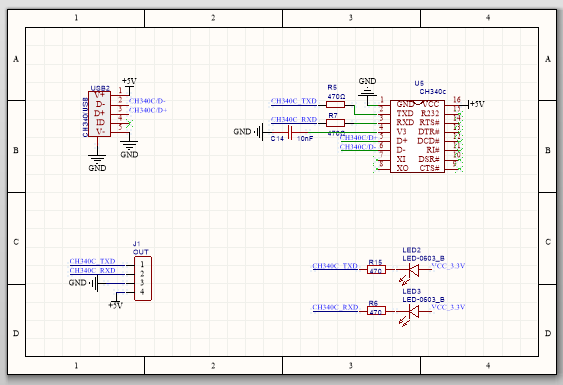Select the VCC_3.3V label beside LED3

pyautogui.click(x=448, y=307)
